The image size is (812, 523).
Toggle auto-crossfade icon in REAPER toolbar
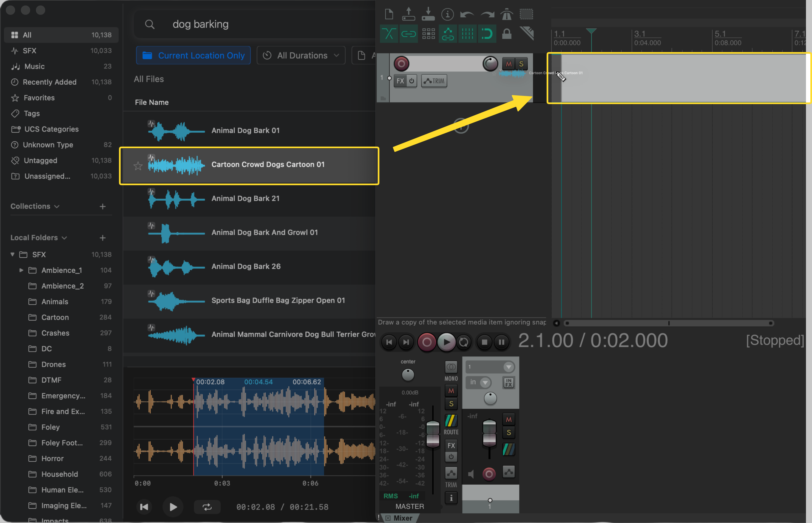389,34
